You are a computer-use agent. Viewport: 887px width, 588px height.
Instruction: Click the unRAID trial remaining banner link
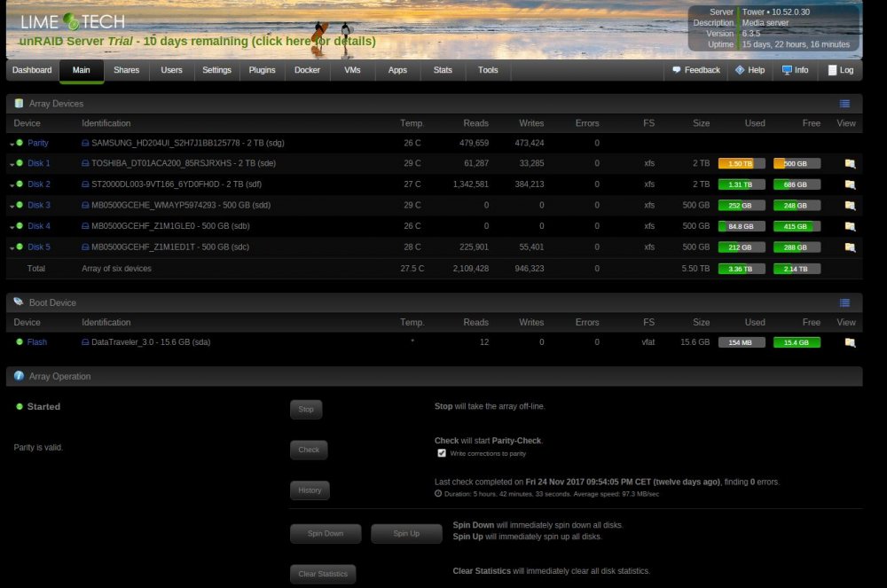(198, 42)
